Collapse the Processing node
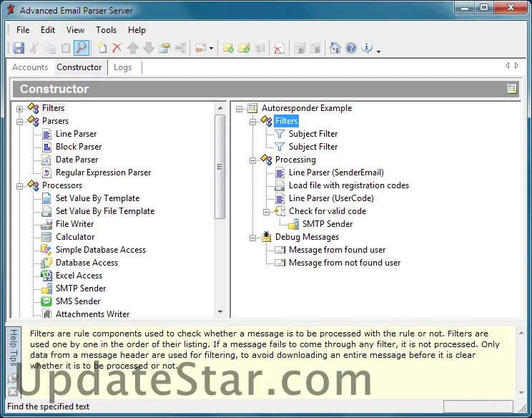Viewport: 532px width, 418px height. click(x=252, y=160)
